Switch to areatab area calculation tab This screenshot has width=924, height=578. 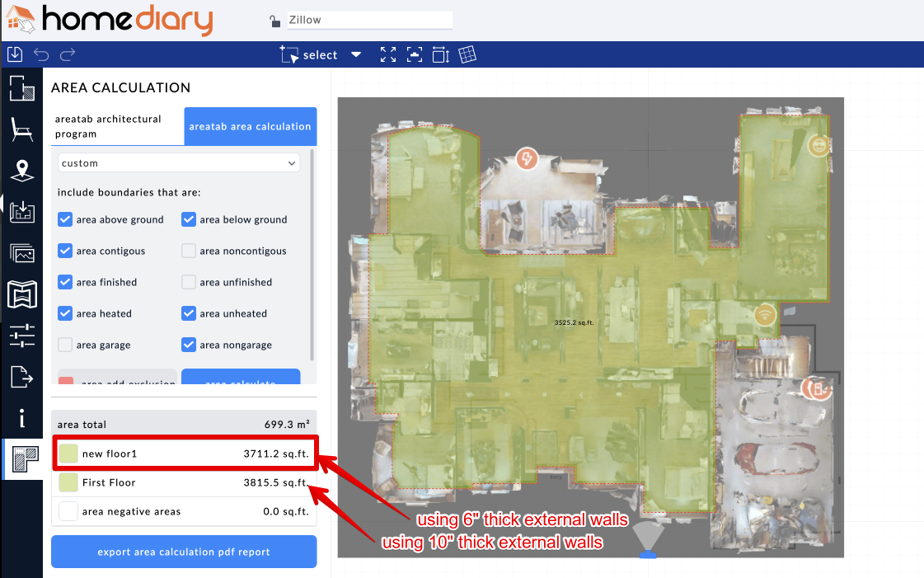pyautogui.click(x=251, y=126)
